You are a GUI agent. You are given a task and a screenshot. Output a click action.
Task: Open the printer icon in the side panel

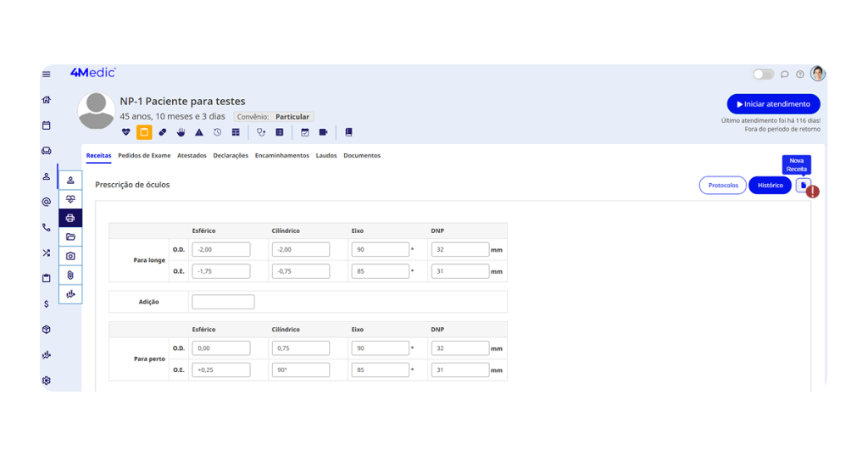pyautogui.click(x=70, y=218)
